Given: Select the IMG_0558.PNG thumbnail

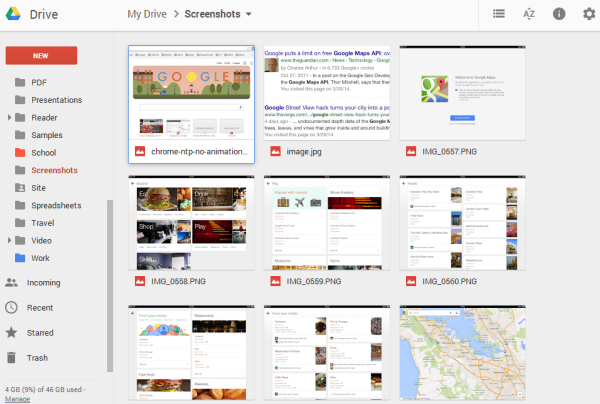Looking at the screenshot, I should [191, 223].
